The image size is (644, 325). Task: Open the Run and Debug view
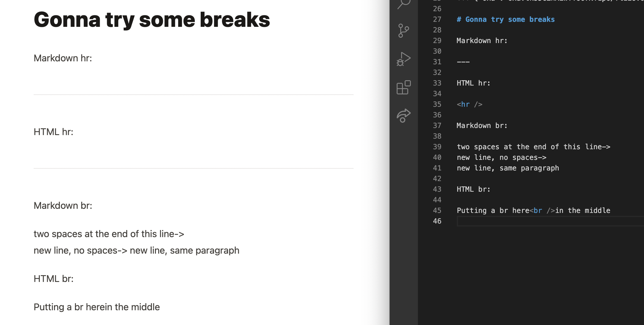pyautogui.click(x=403, y=59)
